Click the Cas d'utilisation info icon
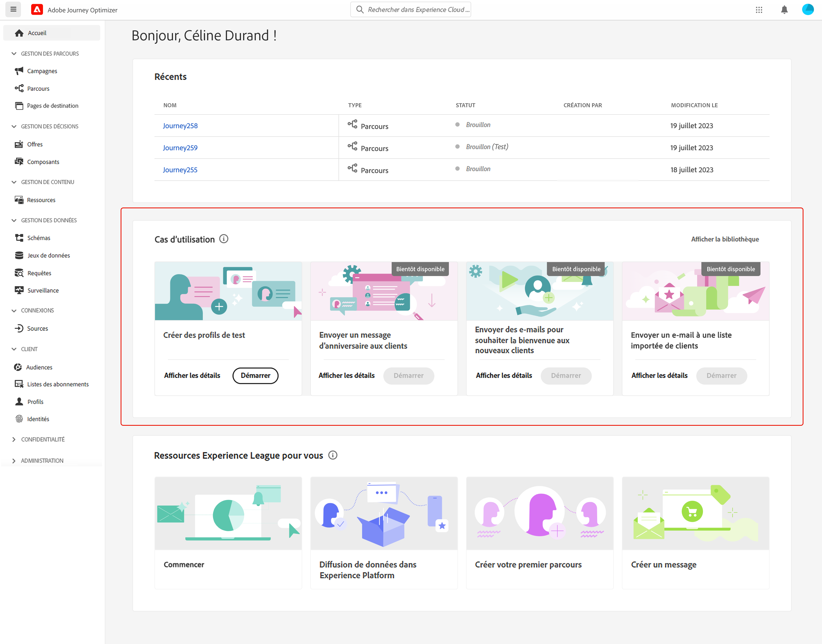Viewport: 822px width, 644px height. [x=223, y=239]
